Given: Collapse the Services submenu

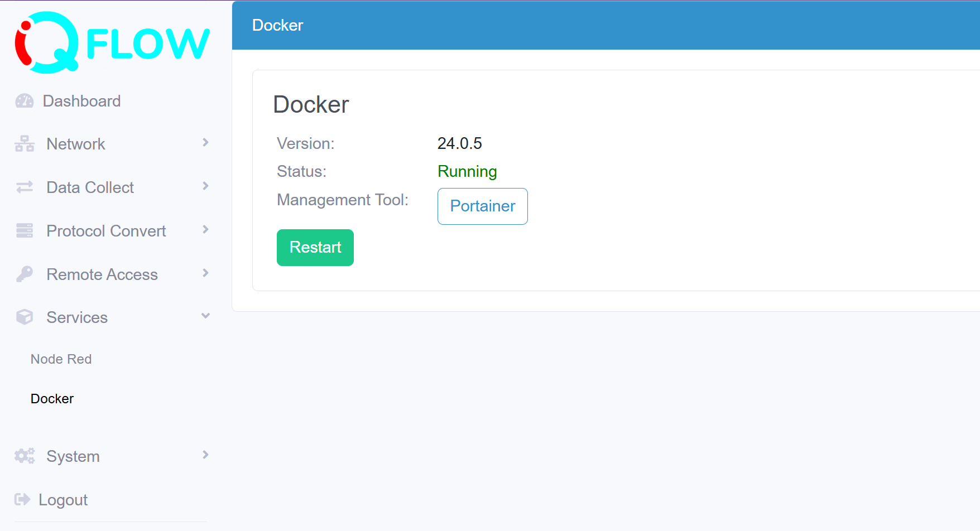Looking at the screenshot, I should tap(205, 316).
